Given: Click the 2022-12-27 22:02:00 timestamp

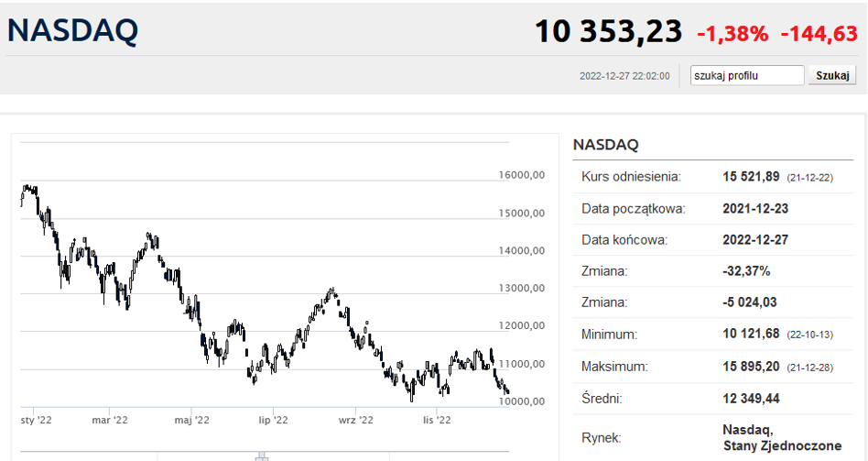Looking at the screenshot, I should (x=624, y=76).
